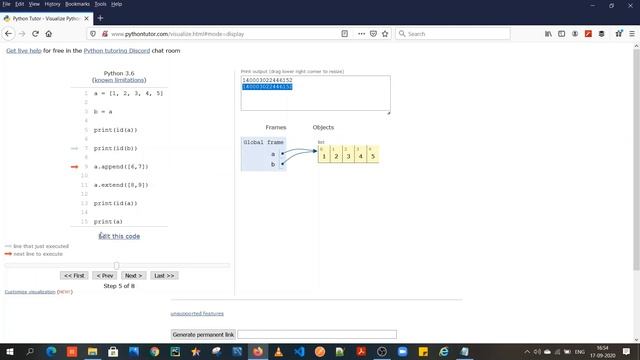The width and height of the screenshot is (640, 360).
Task: Open Google Chrome from the taskbar
Action: [155, 351]
